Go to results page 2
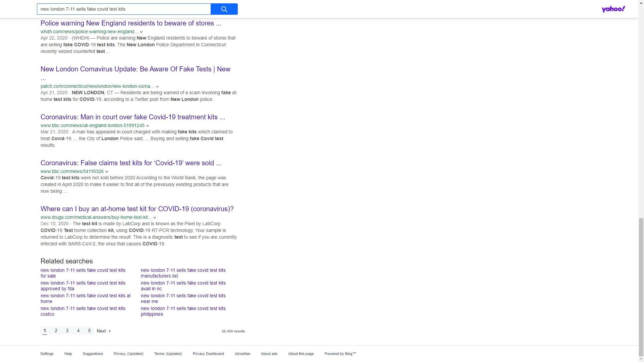The width and height of the screenshot is (644, 362). [56, 331]
